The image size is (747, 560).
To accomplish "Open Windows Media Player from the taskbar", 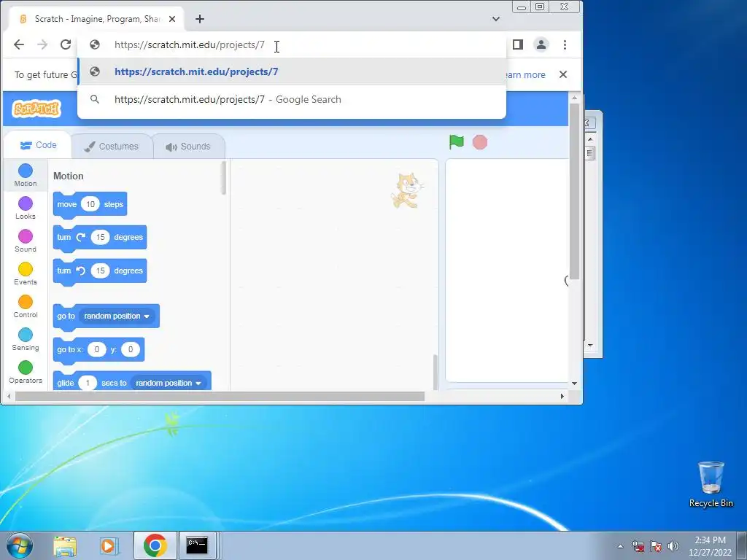I will [x=109, y=545].
